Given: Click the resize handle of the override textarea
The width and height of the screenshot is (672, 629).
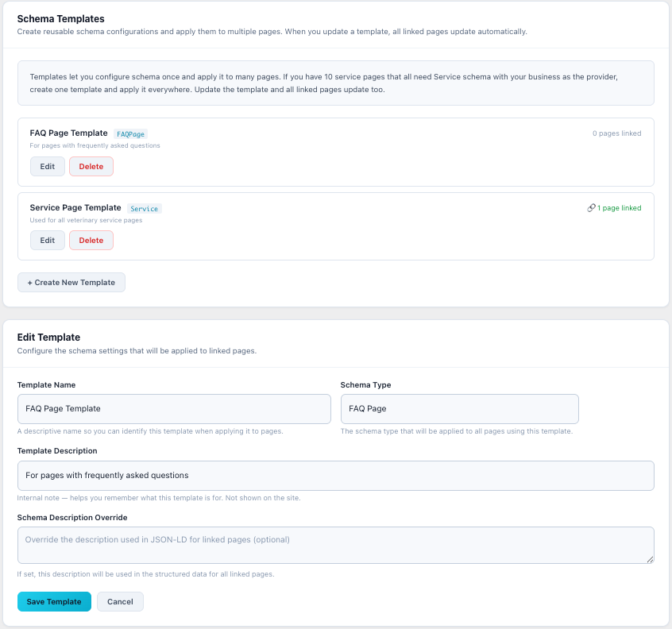Looking at the screenshot, I should pos(649,561).
